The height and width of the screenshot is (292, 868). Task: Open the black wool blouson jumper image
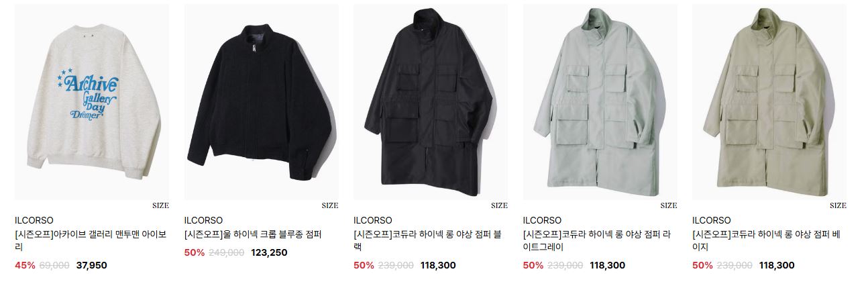pyautogui.click(x=261, y=102)
